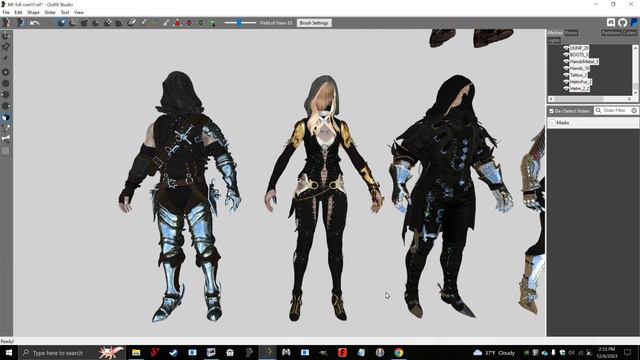640x360 pixels.
Task: Open the Shape menu
Action: [33, 13]
